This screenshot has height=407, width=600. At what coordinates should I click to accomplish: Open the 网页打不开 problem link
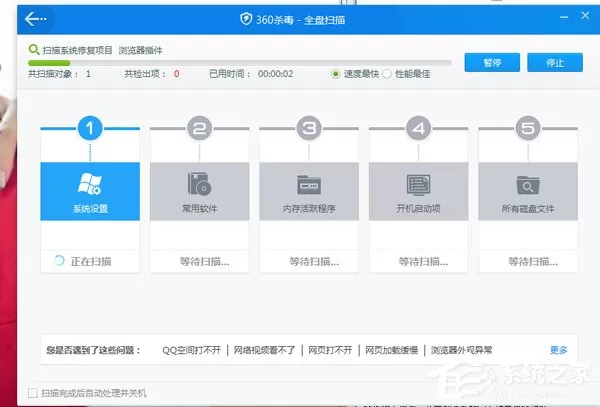click(x=330, y=350)
